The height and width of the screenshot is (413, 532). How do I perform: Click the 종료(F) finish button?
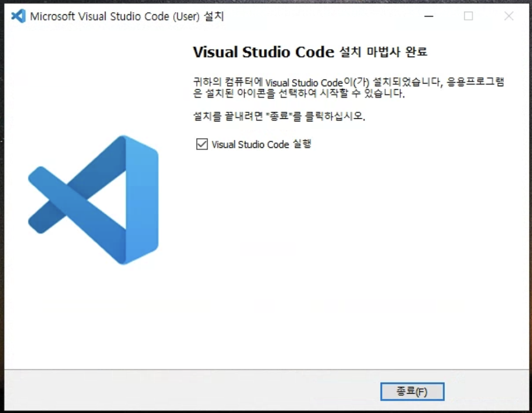coord(412,392)
